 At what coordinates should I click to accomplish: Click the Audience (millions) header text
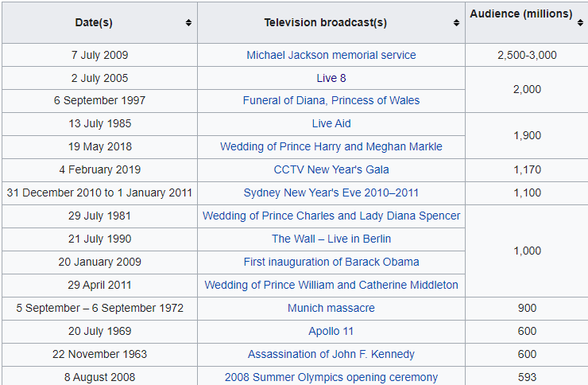(521, 14)
